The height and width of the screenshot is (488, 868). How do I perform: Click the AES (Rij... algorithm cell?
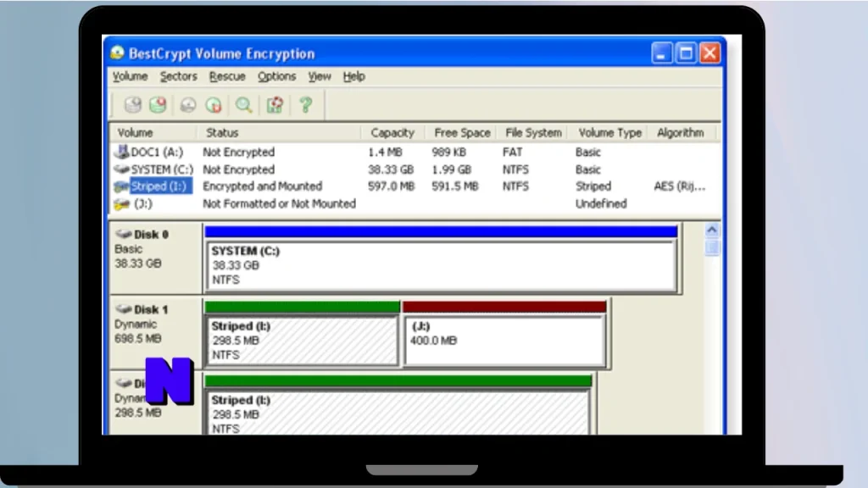679,186
